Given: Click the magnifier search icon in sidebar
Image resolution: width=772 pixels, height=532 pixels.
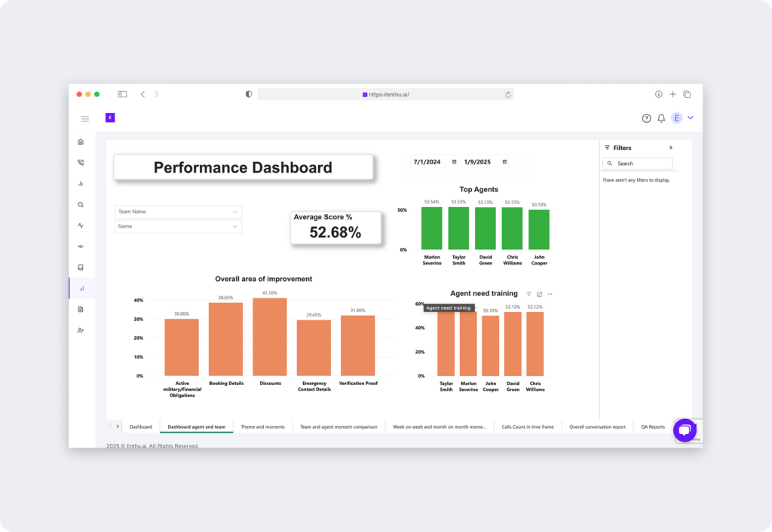Looking at the screenshot, I should pos(81,204).
